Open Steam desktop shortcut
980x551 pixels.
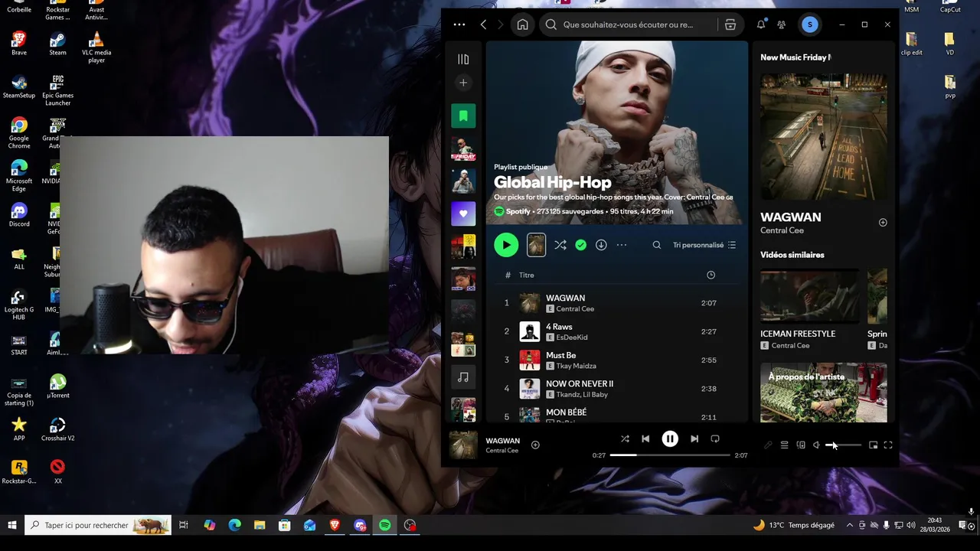(x=57, y=44)
